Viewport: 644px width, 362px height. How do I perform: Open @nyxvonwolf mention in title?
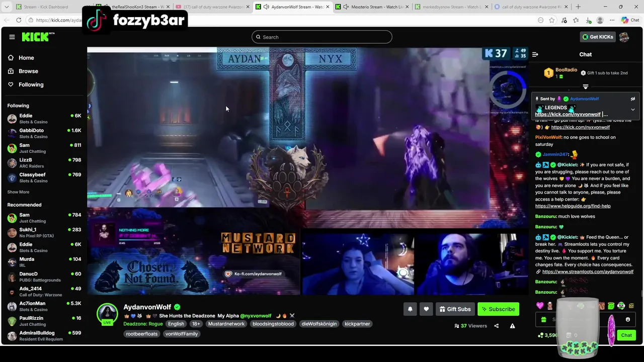point(256,316)
